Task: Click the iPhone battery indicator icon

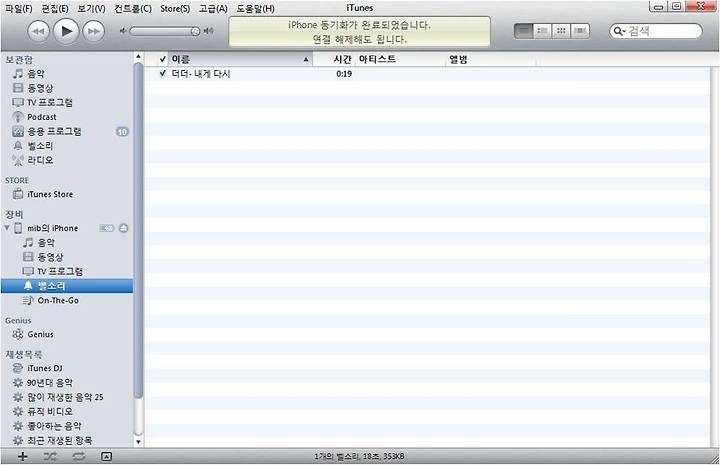Action: (107, 228)
